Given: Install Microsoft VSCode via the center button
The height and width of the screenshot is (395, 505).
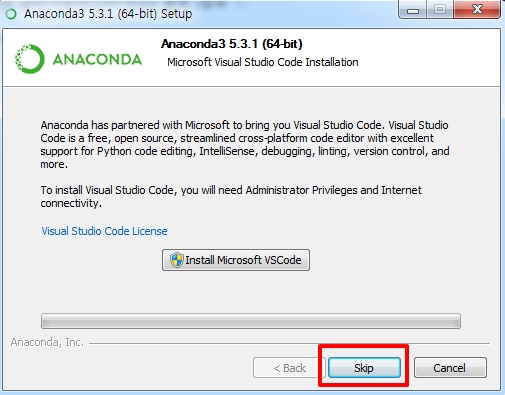Looking at the screenshot, I should pyautogui.click(x=236, y=260).
